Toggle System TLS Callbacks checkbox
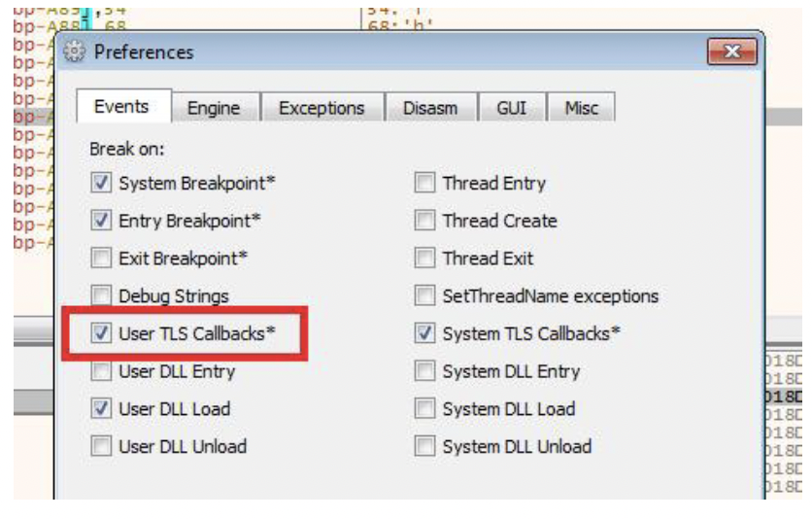 424,333
